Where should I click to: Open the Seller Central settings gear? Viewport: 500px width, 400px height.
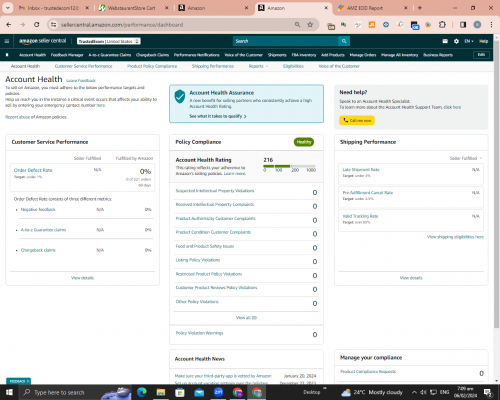click(456, 41)
